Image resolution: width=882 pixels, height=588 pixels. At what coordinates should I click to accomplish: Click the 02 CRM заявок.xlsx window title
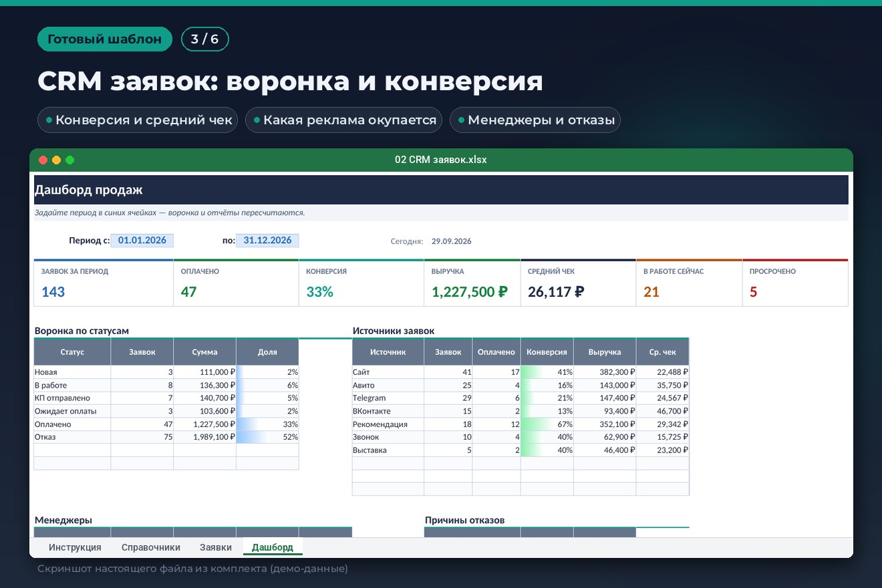(441, 160)
